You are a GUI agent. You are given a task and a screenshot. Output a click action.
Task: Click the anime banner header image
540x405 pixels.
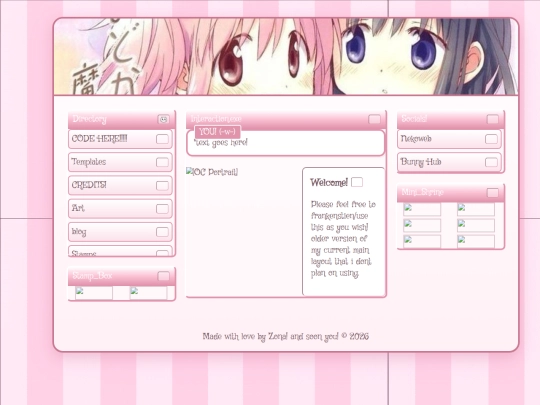286,56
